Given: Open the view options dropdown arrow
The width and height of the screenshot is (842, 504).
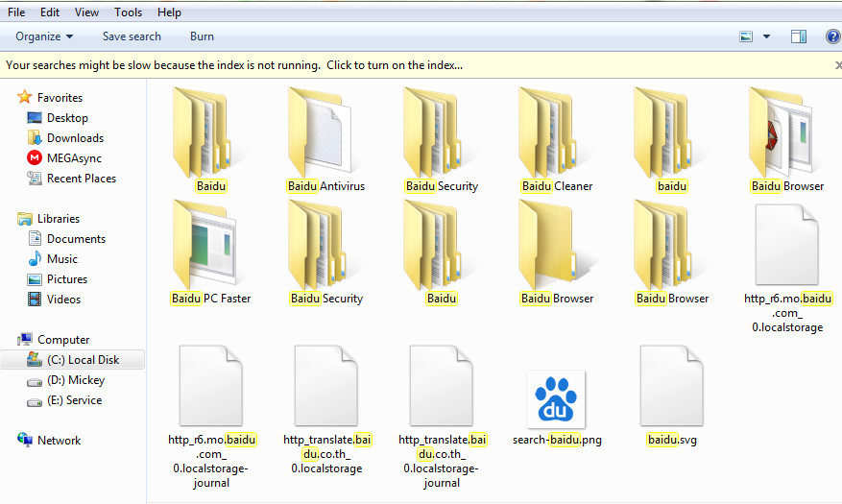Looking at the screenshot, I should 766,36.
